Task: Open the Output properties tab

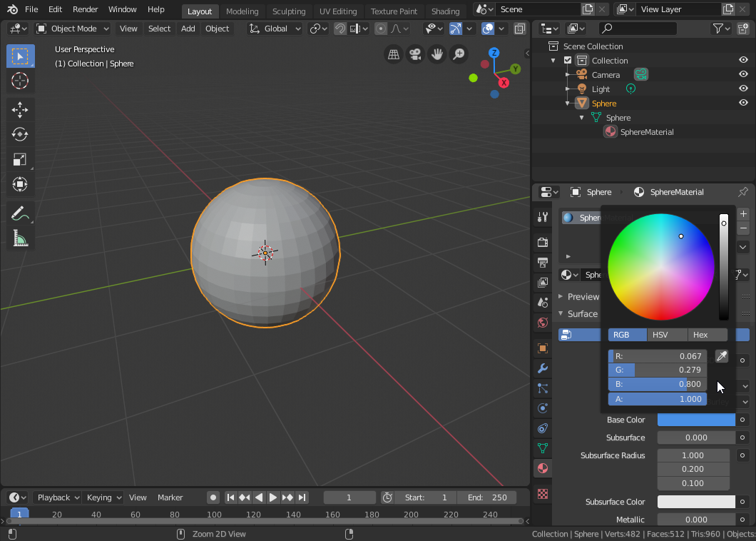Action: (543, 262)
